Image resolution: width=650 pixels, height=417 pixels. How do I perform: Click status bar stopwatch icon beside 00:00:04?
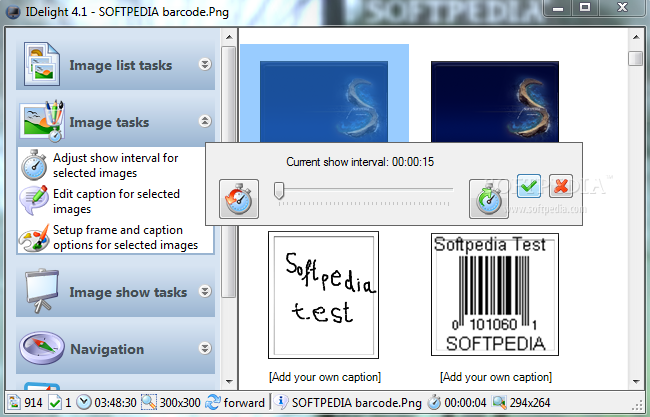click(434, 402)
